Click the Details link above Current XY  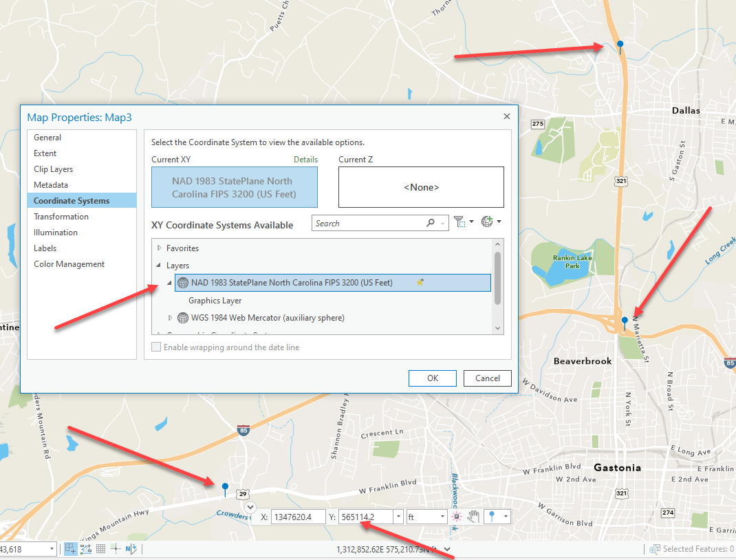(x=305, y=159)
